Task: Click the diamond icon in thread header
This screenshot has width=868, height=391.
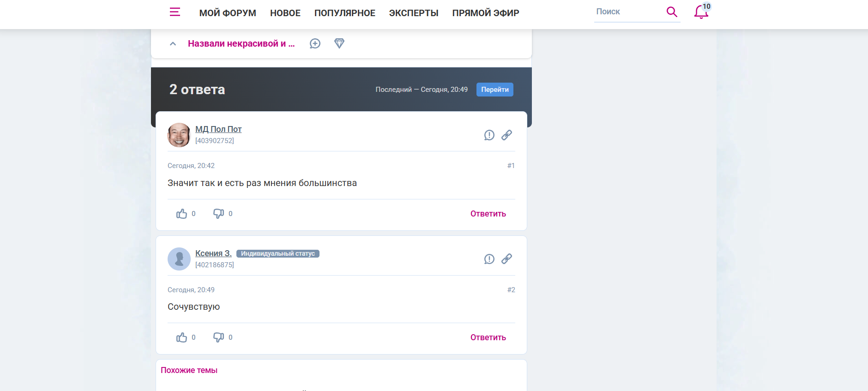Action: pyautogui.click(x=339, y=43)
